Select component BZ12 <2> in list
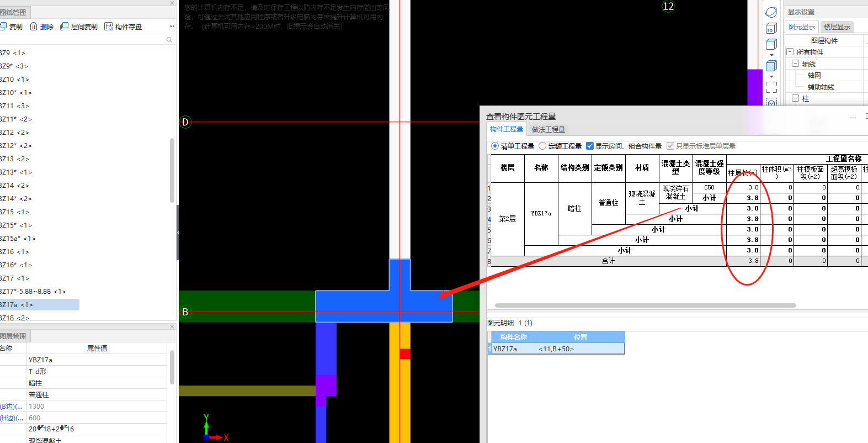The height and width of the screenshot is (443, 868). (15, 133)
